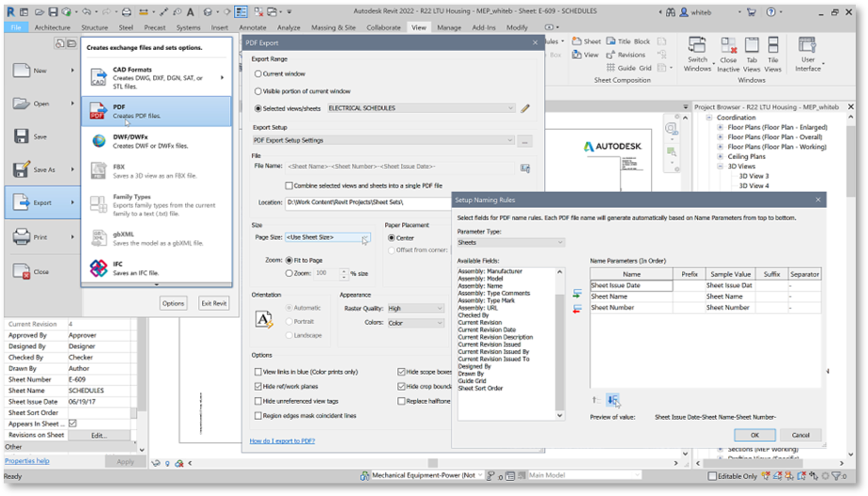This screenshot has height=496, width=868.
Task: Check Hide unreferenced view tags
Action: pos(258,401)
